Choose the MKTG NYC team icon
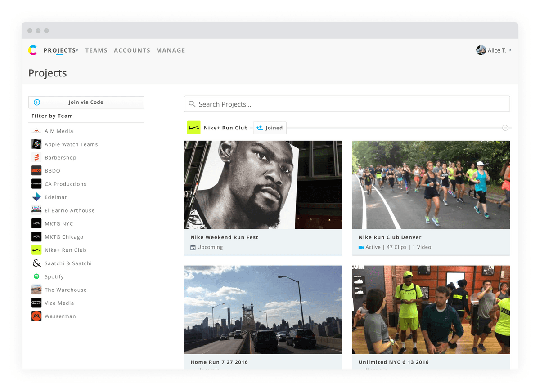 pyautogui.click(x=36, y=223)
